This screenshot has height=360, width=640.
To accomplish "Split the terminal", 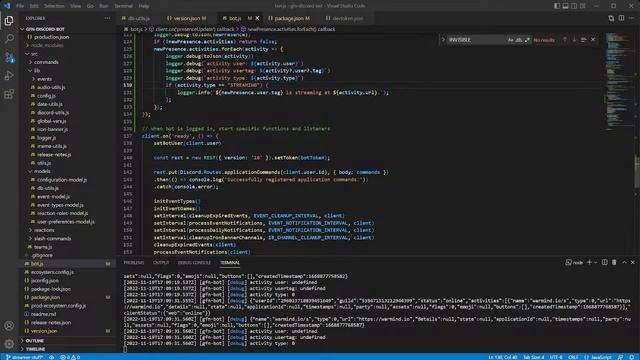I will (604, 262).
